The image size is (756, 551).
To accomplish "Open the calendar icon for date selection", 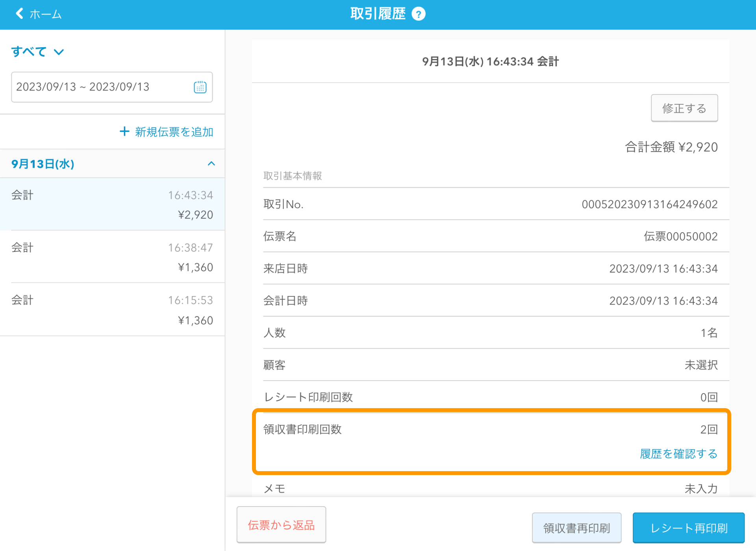I will pyautogui.click(x=200, y=87).
